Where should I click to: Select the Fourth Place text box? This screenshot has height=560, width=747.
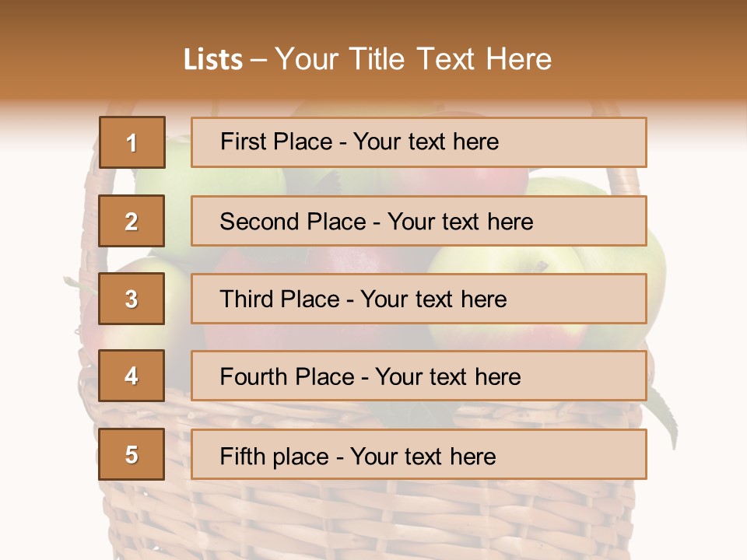point(418,376)
